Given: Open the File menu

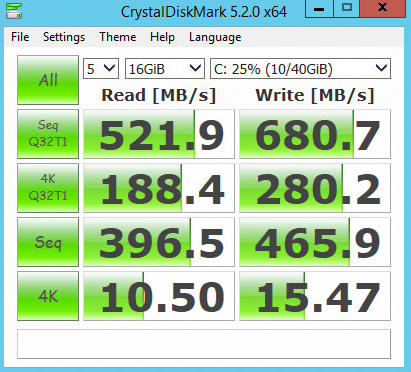Looking at the screenshot, I should 20,37.
